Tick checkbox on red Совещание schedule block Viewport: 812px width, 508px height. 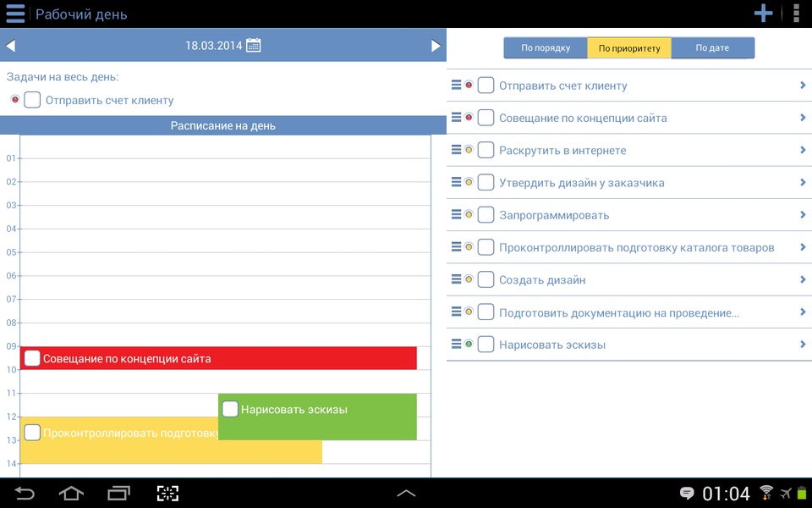point(32,357)
